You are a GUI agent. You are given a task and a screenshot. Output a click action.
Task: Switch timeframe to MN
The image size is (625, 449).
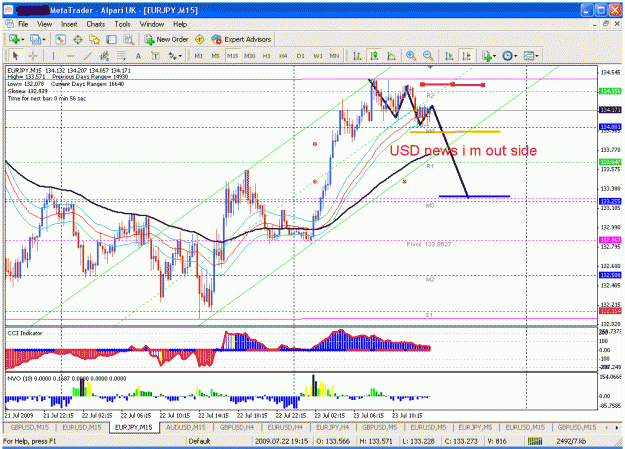(x=334, y=56)
